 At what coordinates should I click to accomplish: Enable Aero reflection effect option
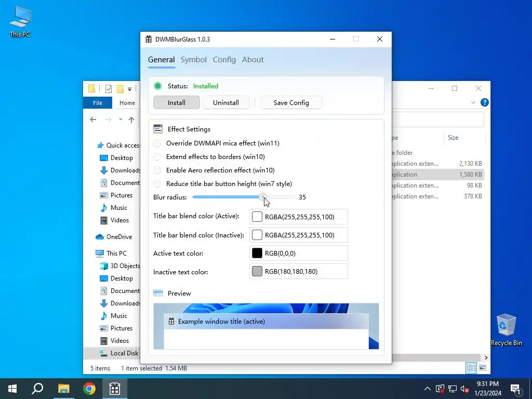[x=157, y=170]
